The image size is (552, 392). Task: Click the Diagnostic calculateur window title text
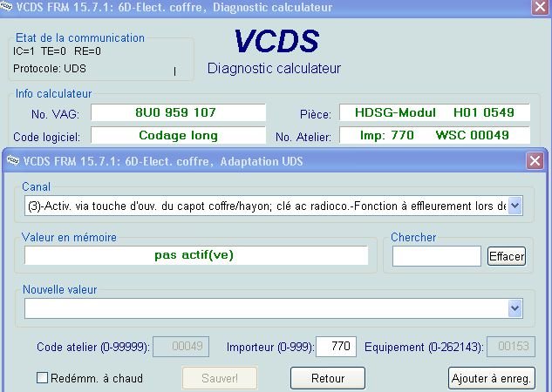point(174,7)
